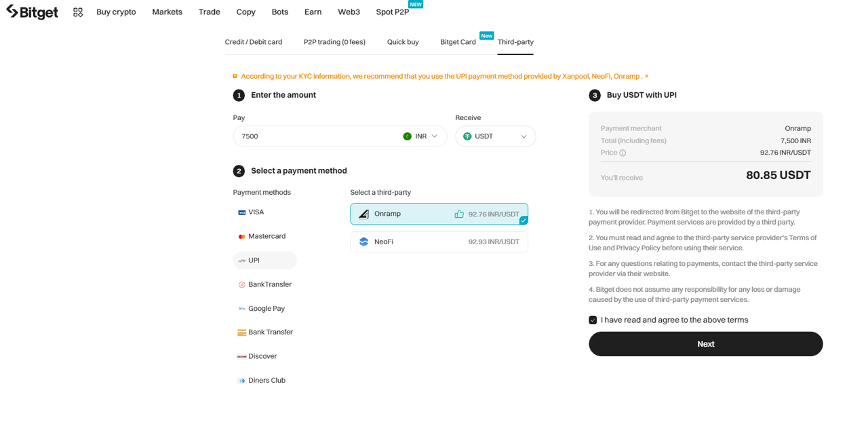Viewport: 868px width, 441px height.
Task: Switch to P2P trading (0 fees) tab
Action: coord(334,42)
